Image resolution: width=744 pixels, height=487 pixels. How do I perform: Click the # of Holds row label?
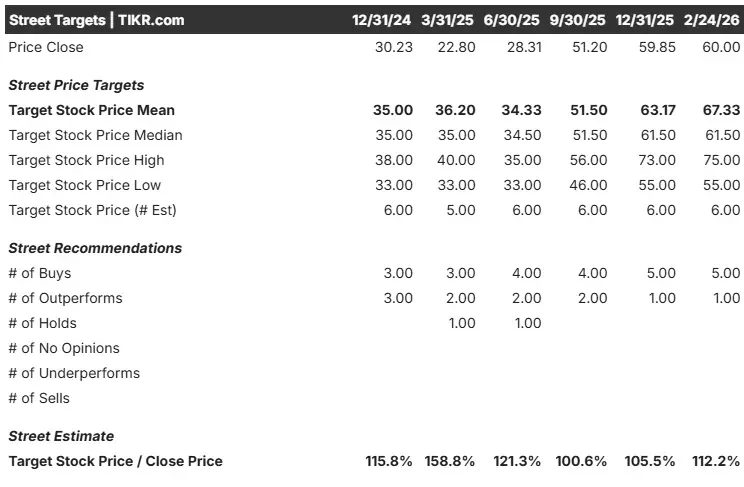pos(43,323)
